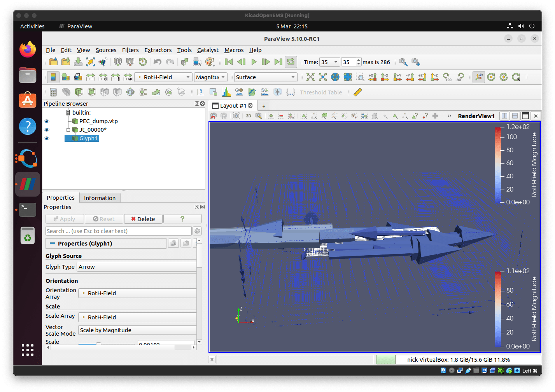555x392 pixels.
Task: Open the Vector Scale Mode dropdown
Action: click(x=137, y=330)
